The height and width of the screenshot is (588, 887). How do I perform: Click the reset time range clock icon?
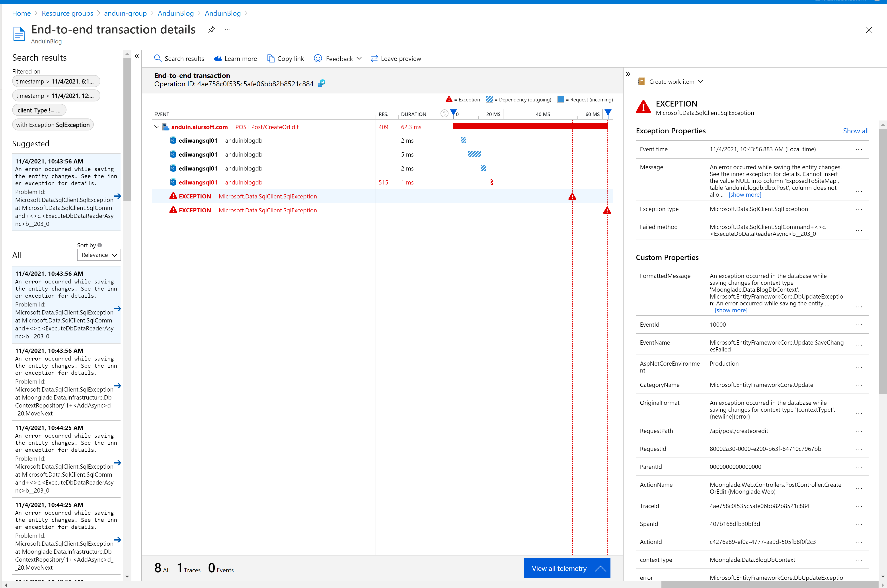(444, 114)
